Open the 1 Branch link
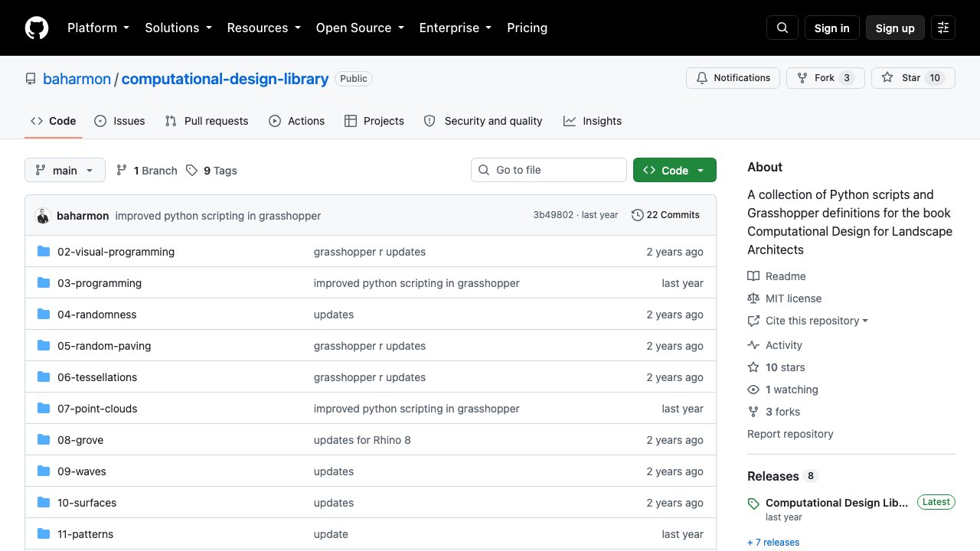This screenshot has width=980, height=551. coord(146,171)
